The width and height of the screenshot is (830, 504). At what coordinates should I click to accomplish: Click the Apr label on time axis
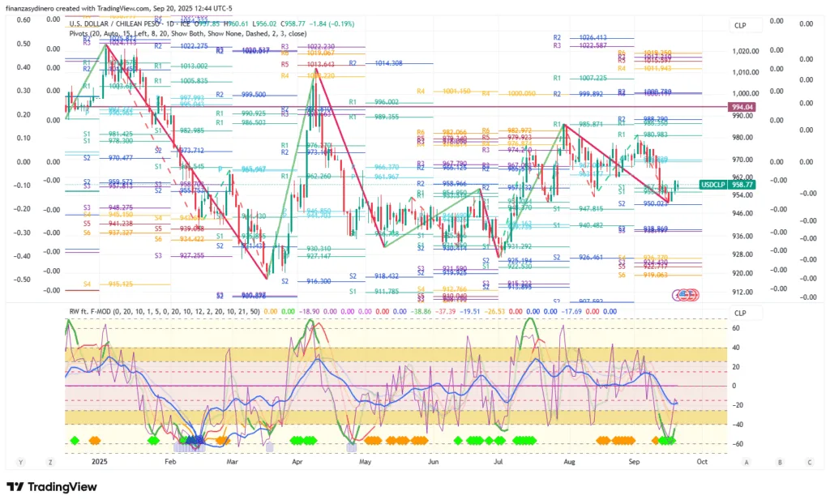click(x=297, y=462)
